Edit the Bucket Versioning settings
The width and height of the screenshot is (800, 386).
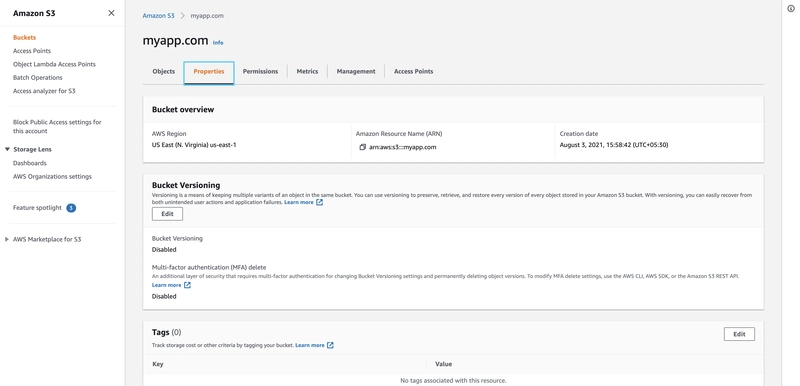167,214
